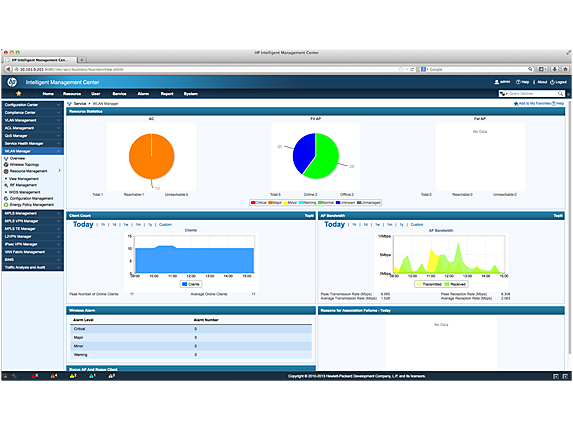The width and height of the screenshot is (573, 430).
Task: Click the red critical alarm icon in status bar
Action: (34, 376)
